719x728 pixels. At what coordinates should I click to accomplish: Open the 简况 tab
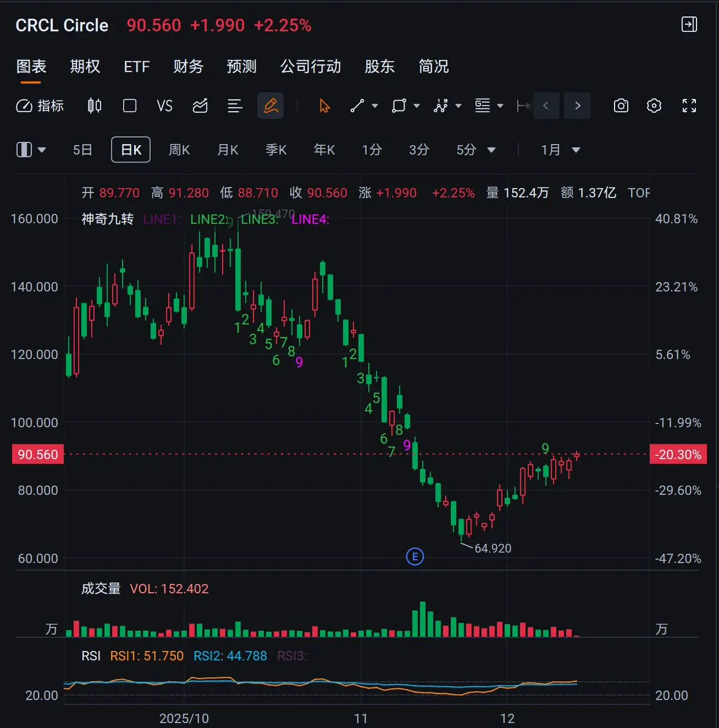tap(433, 66)
